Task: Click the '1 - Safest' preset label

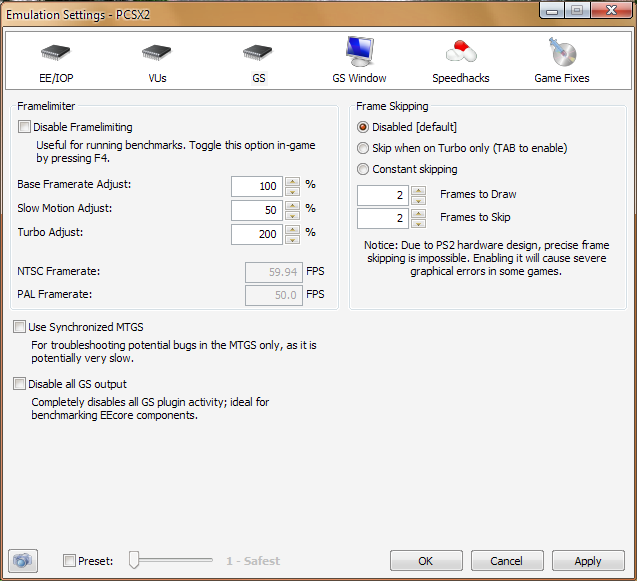Action: click(x=253, y=561)
